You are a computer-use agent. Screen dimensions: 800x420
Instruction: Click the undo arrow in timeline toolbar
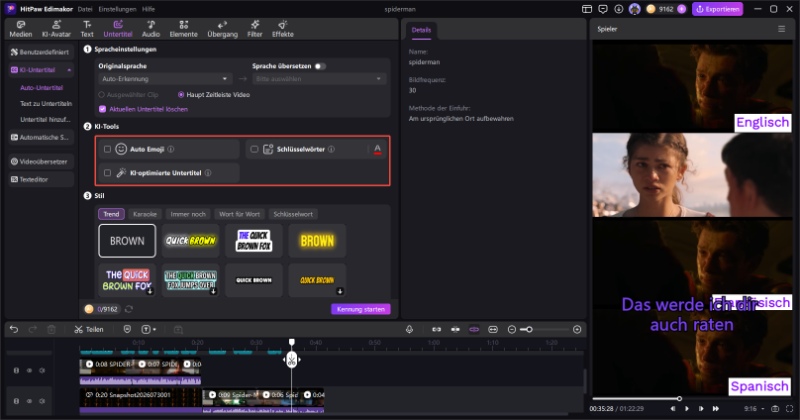point(14,329)
